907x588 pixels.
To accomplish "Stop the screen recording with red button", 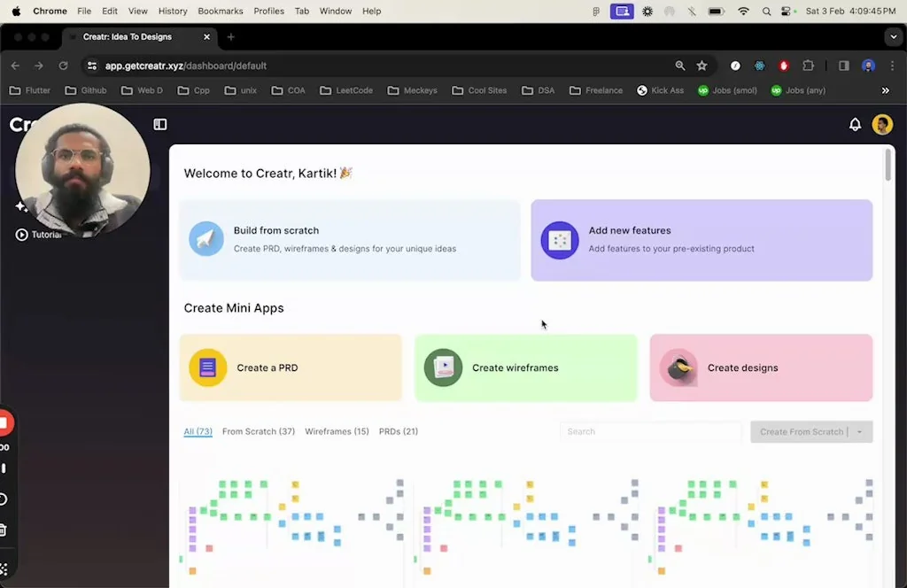I will (4, 423).
